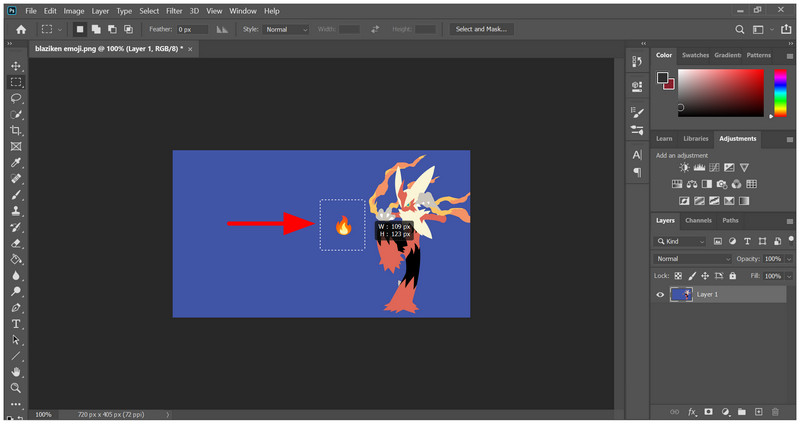Select the Paint Bucket tool
Viewport: 800px width, 424px height.
16,259
